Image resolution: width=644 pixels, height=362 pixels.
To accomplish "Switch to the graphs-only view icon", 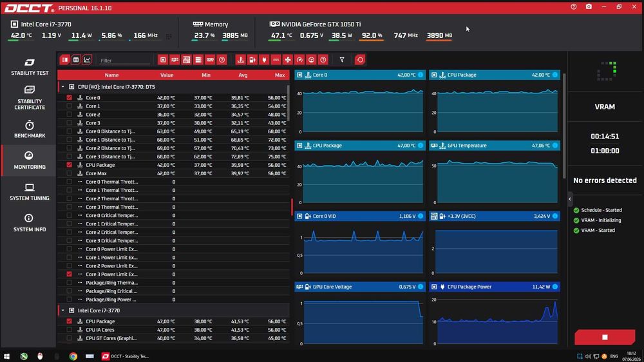I will (x=87, y=60).
